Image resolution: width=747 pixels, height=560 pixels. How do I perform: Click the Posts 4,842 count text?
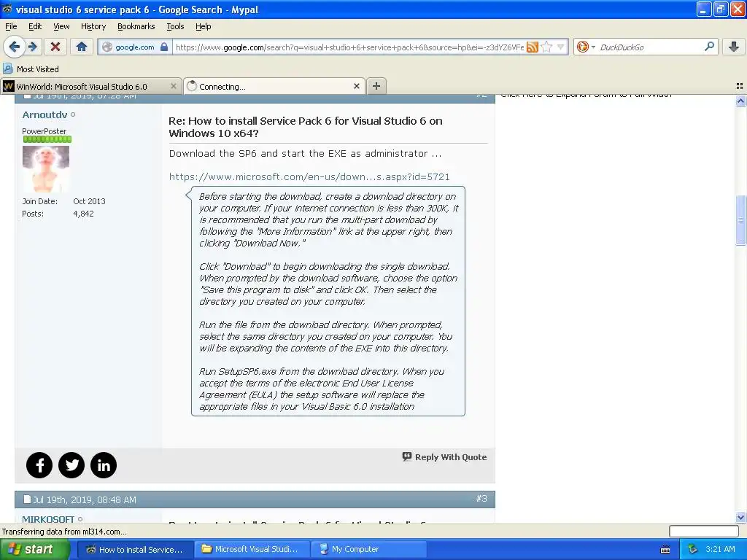58,214
